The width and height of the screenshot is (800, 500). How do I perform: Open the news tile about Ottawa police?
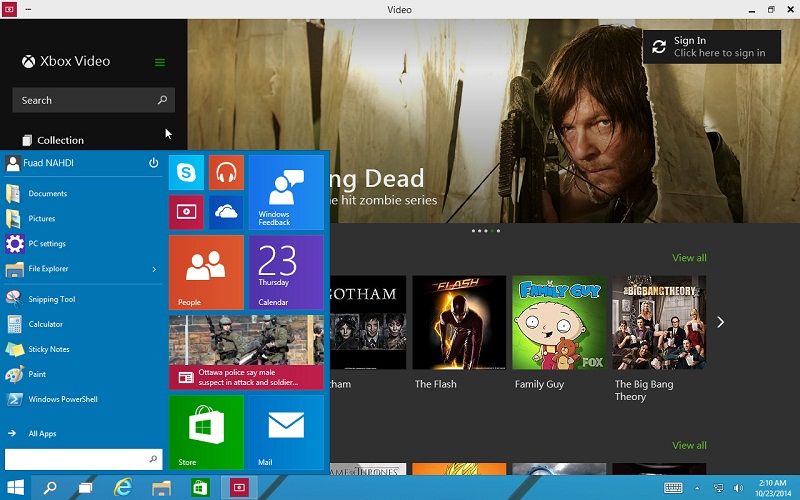coord(246,352)
